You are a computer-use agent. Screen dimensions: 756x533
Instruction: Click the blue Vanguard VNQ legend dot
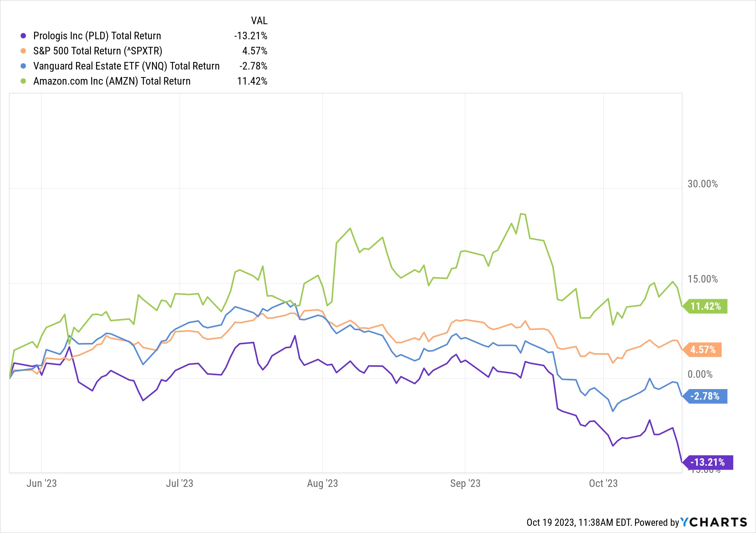pyautogui.click(x=23, y=66)
